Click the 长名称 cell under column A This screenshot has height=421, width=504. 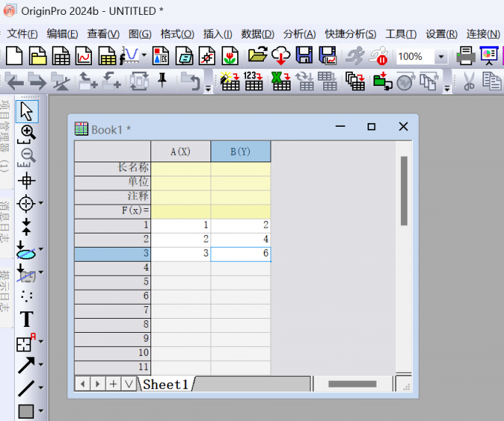[x=181, y=168]
